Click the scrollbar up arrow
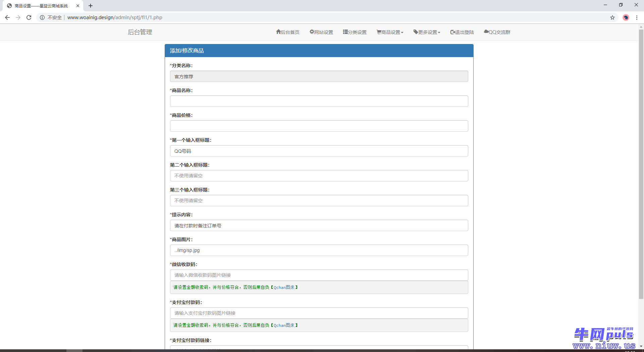Screen dimensions: 644x352 click(x=641, y=27)
